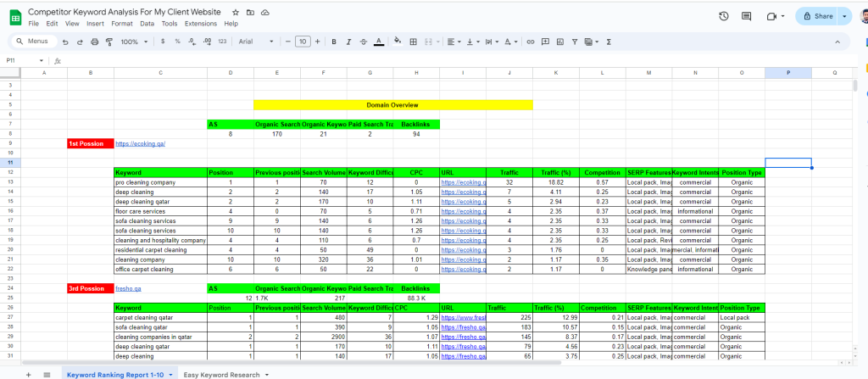Open the comments panel icon
Viewport: 868px width, 379px height.
pyautogui.click(x=747, y=16)
